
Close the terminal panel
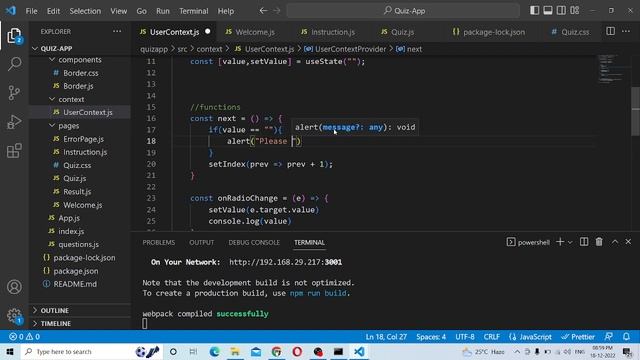[628, 242]
